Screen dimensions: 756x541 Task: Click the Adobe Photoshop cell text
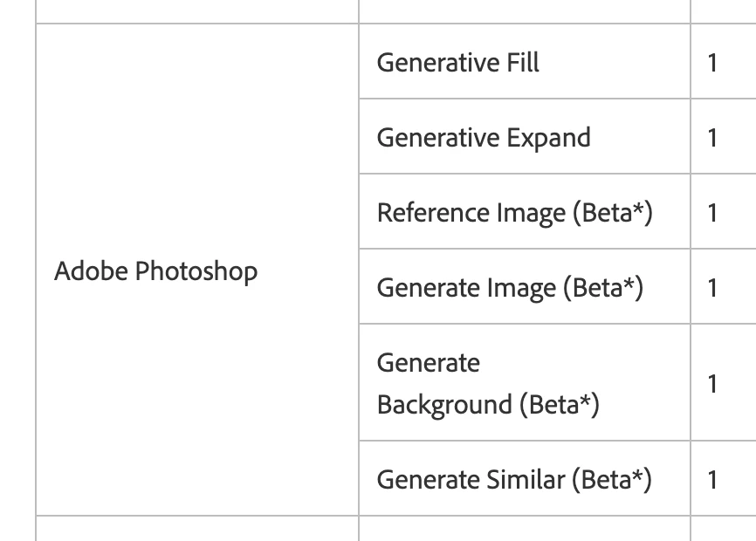click(x=155, y=271)
